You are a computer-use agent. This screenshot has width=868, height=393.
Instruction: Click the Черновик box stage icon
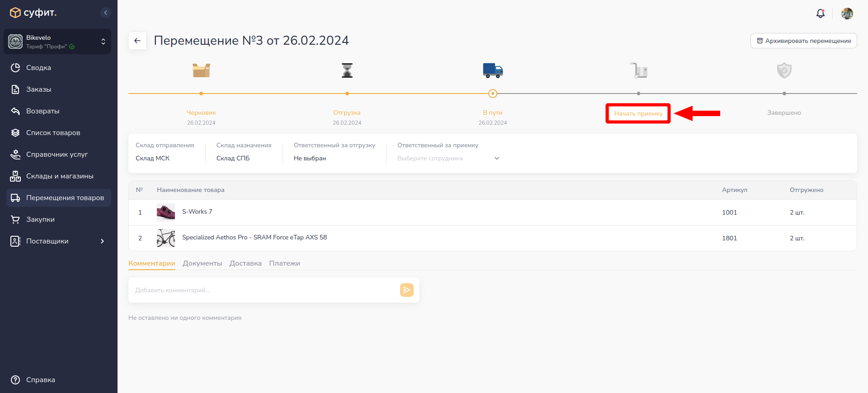pyautogui.click(x=201, y=70)
